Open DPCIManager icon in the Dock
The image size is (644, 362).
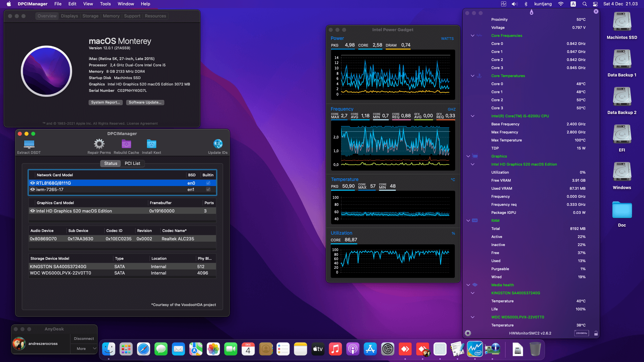(492, 349)
